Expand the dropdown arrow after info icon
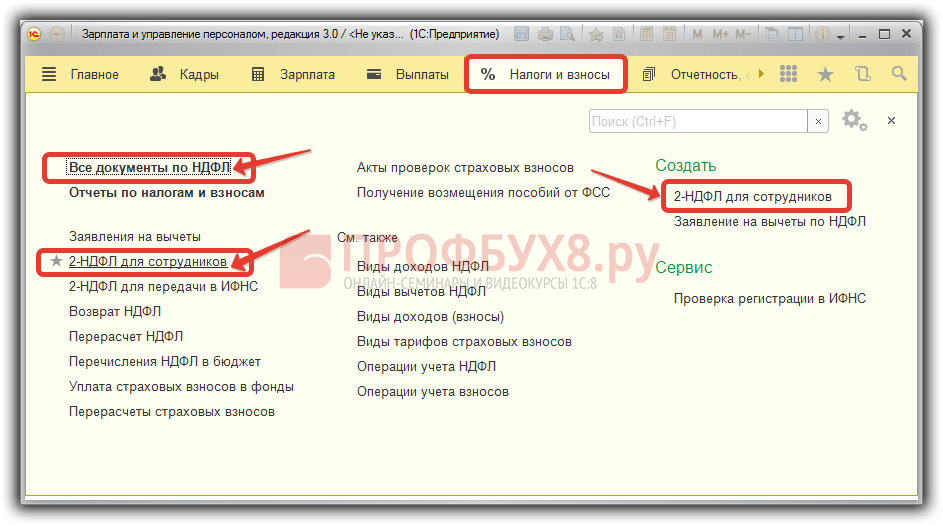The height and width of the screenshot is (525, 943). coord(841,35)
